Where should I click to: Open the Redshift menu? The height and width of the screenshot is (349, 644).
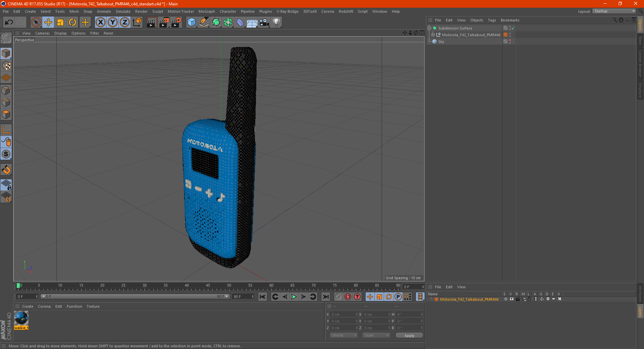(x=346, y=11)
